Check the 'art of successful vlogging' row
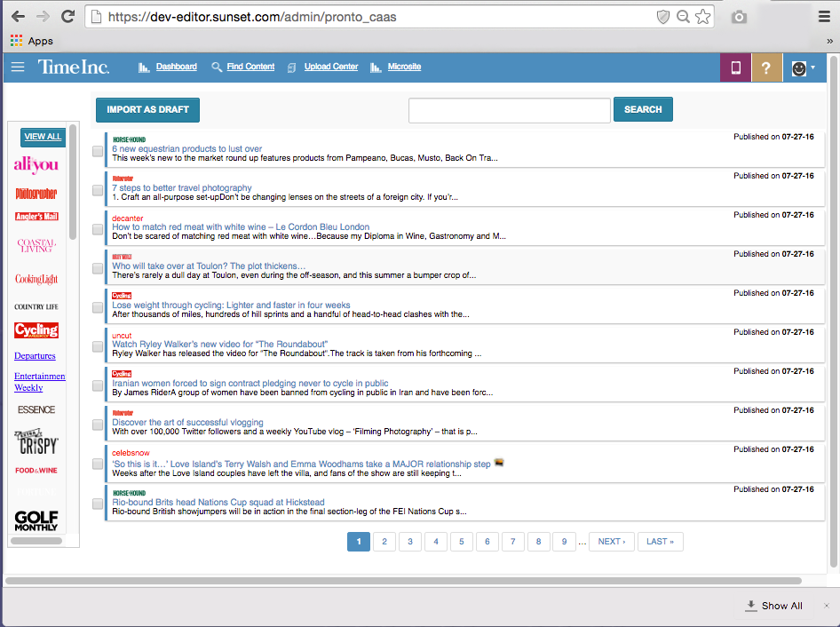This screenshot has width=840, height=627. (98, 425)
